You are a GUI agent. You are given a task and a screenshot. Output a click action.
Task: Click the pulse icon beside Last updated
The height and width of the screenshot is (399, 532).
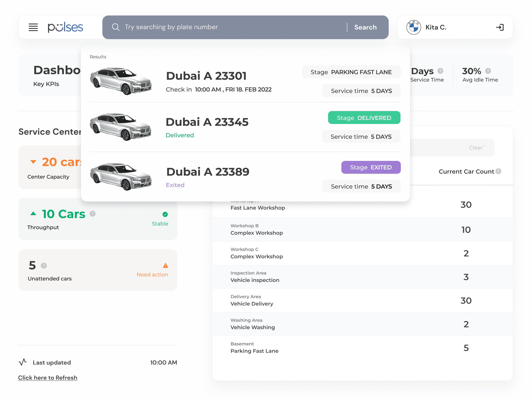coord(23,362)
